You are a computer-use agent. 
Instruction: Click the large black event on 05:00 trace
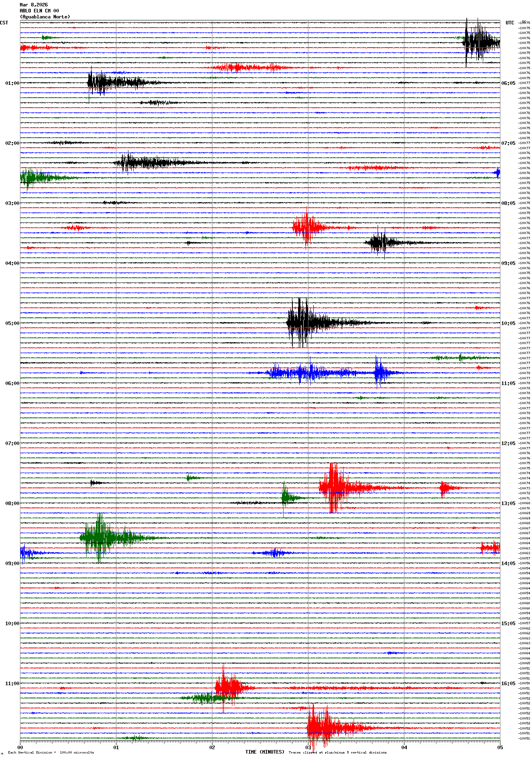pos(304,322)
